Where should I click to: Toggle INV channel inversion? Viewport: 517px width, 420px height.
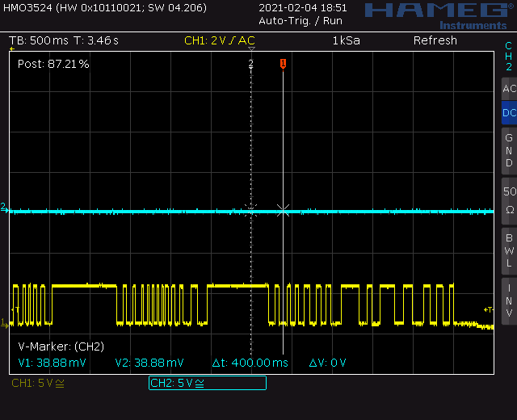pos(509,301)
